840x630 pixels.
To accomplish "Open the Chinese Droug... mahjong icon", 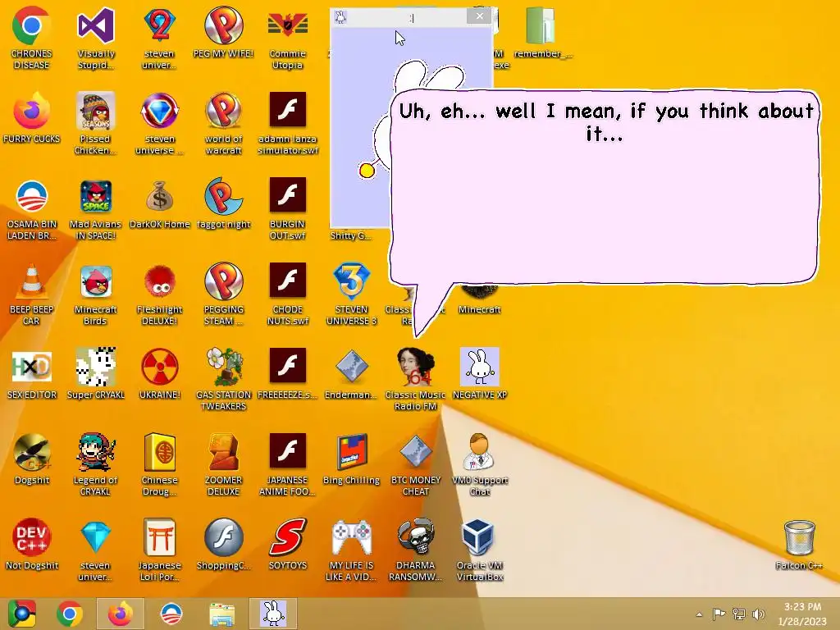I will 160,452.
